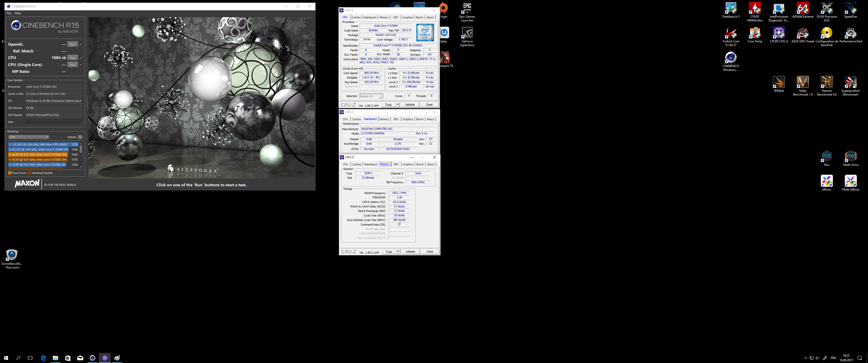Toggle CPU (Single Core) test checkbox
868x363 pixels.
tap(81, 64)
